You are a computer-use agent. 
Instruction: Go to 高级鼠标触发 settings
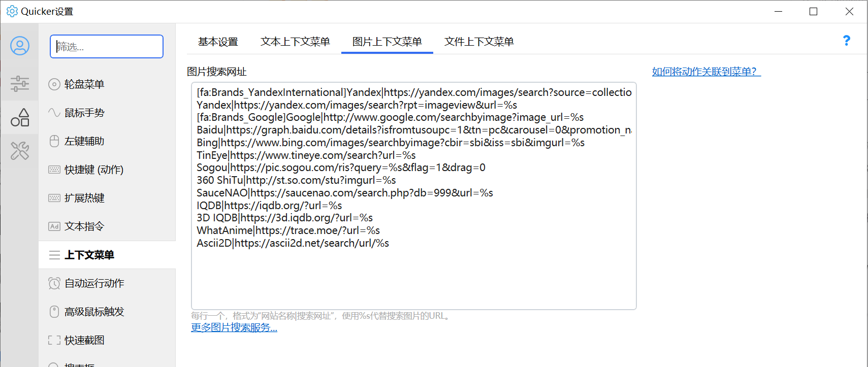(x=107, y=312)
